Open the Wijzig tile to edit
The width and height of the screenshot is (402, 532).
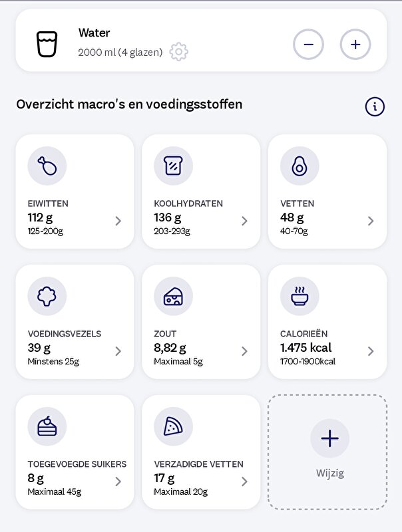click(329, 452)
